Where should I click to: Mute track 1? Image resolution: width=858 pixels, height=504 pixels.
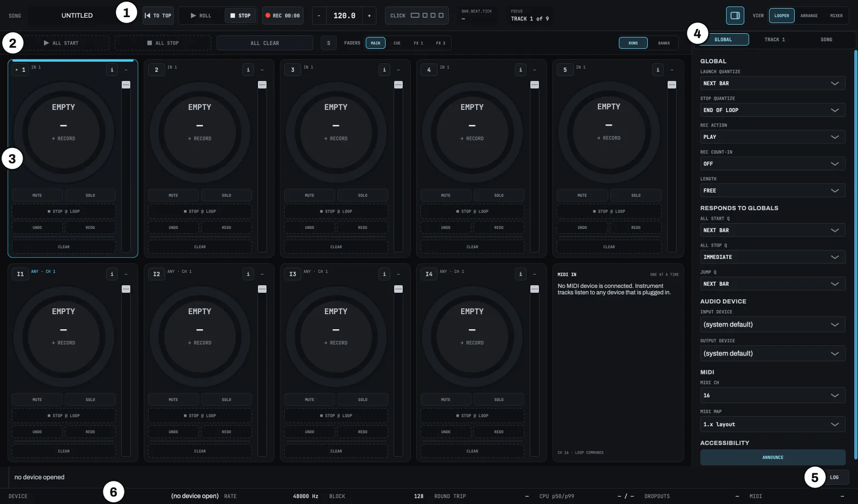[37, 195]
